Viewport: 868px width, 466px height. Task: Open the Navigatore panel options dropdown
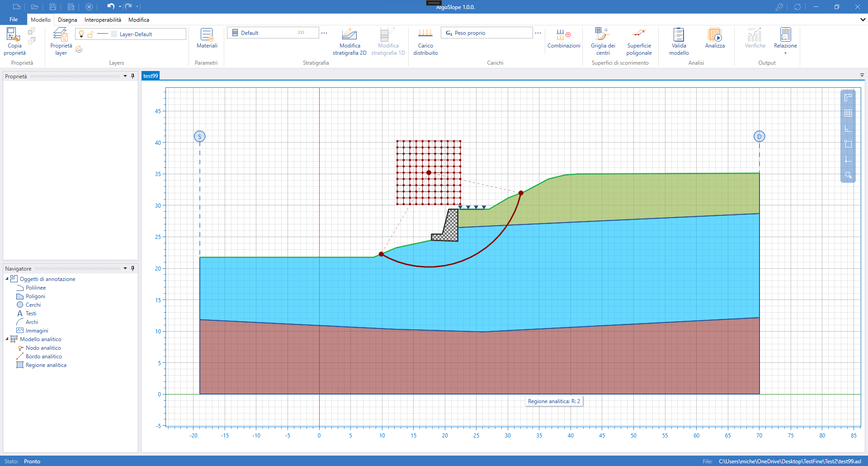(x=125, y=268)
